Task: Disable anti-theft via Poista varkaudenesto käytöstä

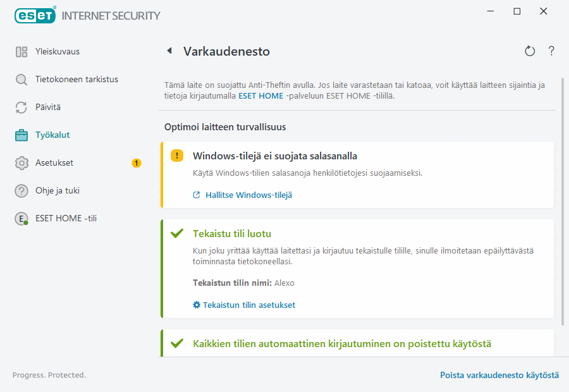Action: point(499,375)
